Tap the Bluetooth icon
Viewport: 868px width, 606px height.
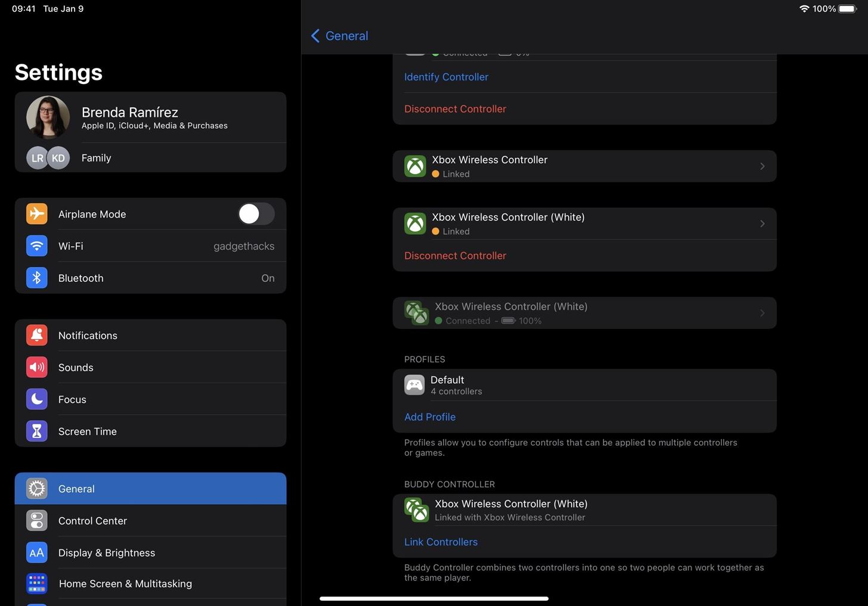pyautogui.click(x=36, y=278)
